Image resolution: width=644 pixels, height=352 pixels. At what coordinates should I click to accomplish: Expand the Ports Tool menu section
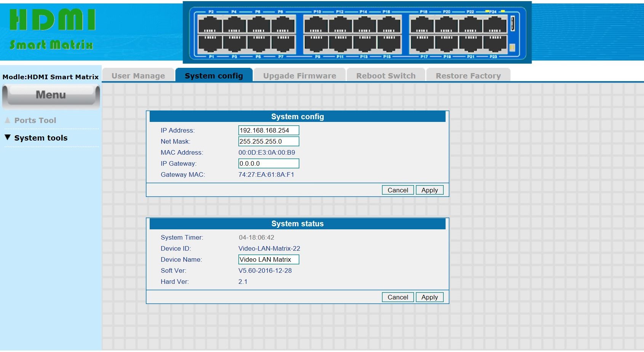(35, 120)
